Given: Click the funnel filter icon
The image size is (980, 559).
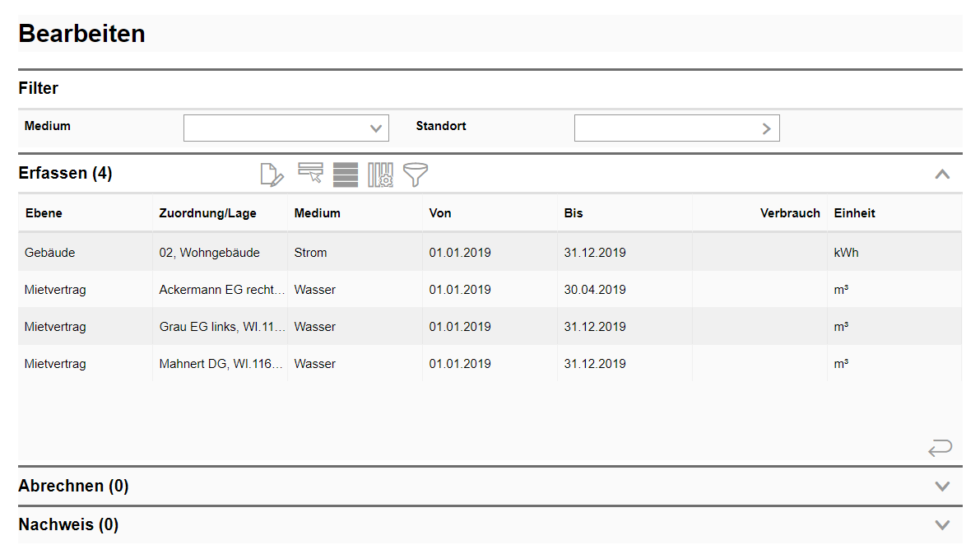Looking at the screenshot, I should tap(416, 175).
